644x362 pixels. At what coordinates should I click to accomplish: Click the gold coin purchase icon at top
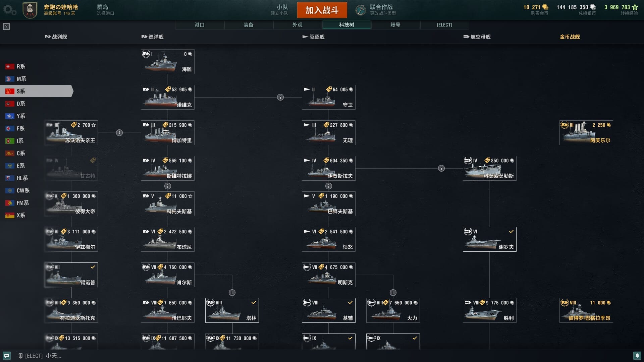545,7
